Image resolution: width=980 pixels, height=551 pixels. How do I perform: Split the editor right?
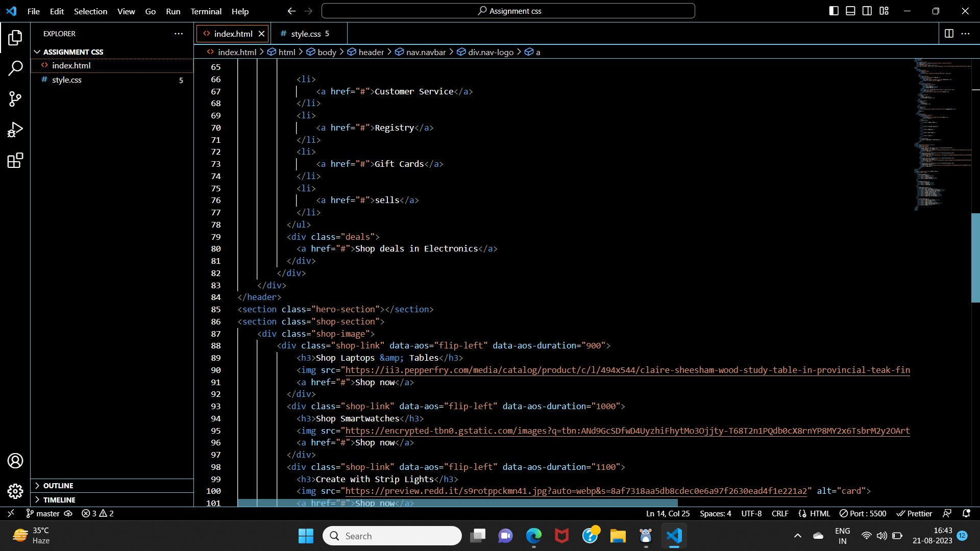(x=950, y=34)
